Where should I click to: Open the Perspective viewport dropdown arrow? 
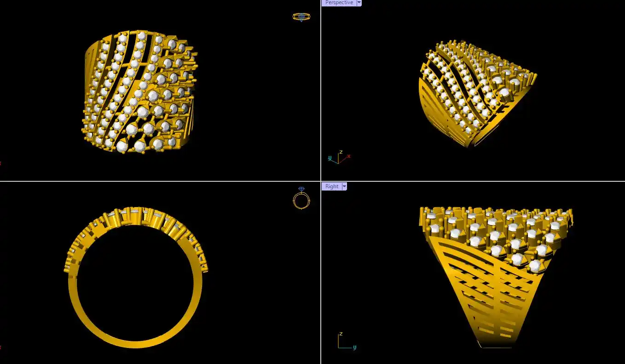click(x=359, y=3)
